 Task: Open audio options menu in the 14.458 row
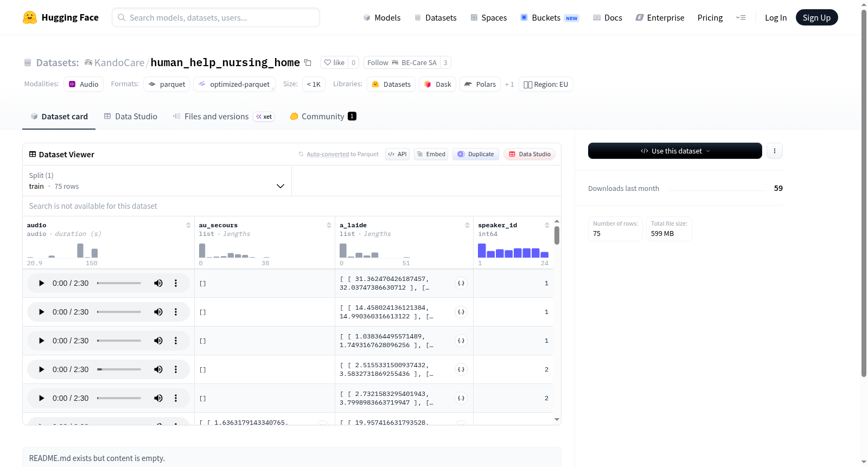176,312
